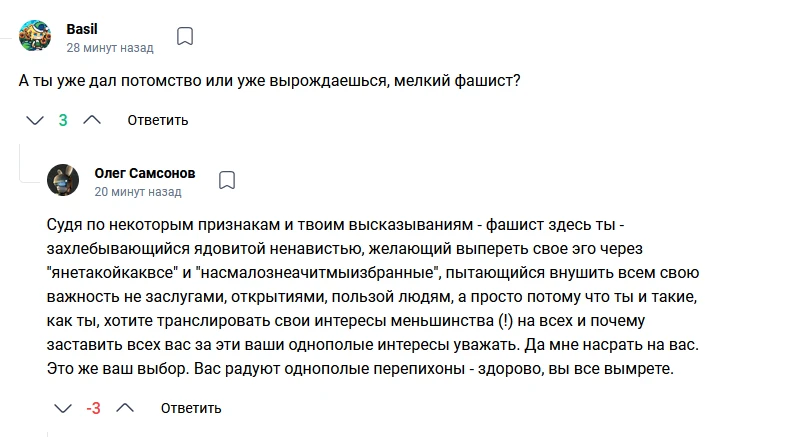
Task: Save Олег Самсонов's reply with bookmark icon
Action: [x=227, y=180]
